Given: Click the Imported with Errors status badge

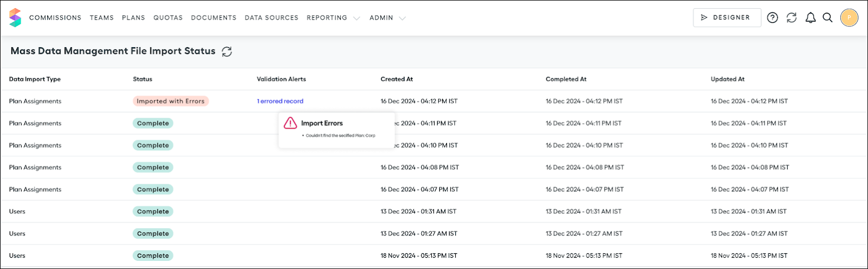Looking at the screenshot, I should pos(171,101).
